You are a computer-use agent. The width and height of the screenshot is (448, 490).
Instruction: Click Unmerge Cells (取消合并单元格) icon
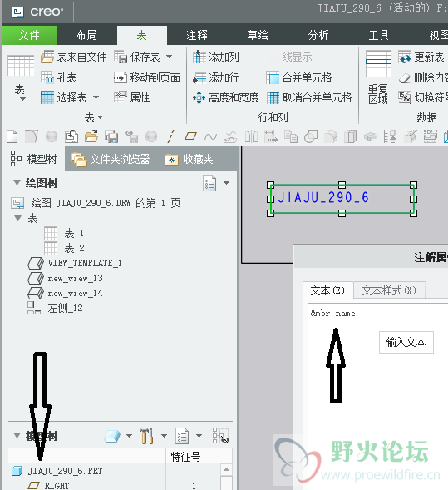pos(273,97)
